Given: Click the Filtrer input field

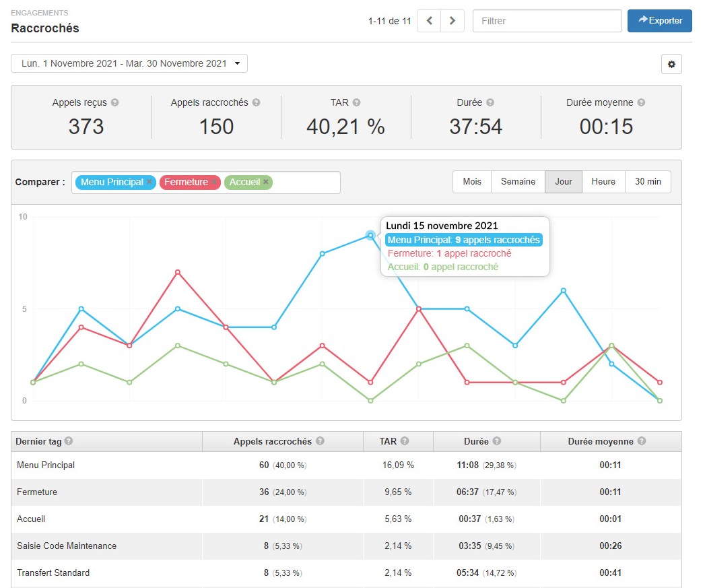Looking at the screenshot, I should [x=547, y=21].
